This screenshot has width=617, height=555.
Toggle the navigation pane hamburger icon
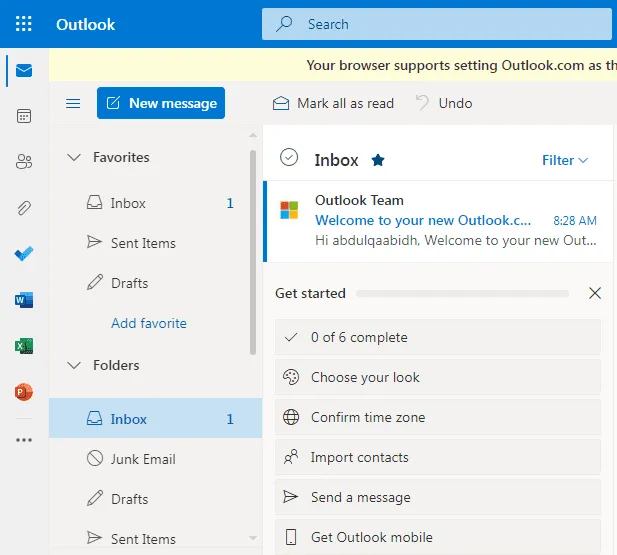click(73, 104)
